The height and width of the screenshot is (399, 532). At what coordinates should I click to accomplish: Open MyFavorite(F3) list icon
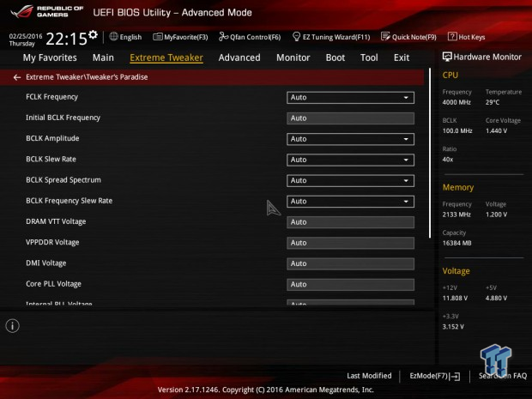tap(157, 37)
